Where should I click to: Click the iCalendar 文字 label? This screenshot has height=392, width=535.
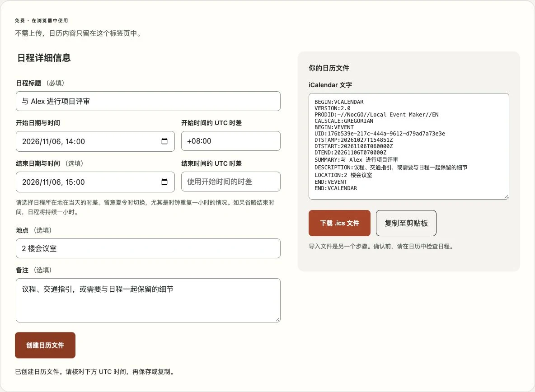coord(330,85)
